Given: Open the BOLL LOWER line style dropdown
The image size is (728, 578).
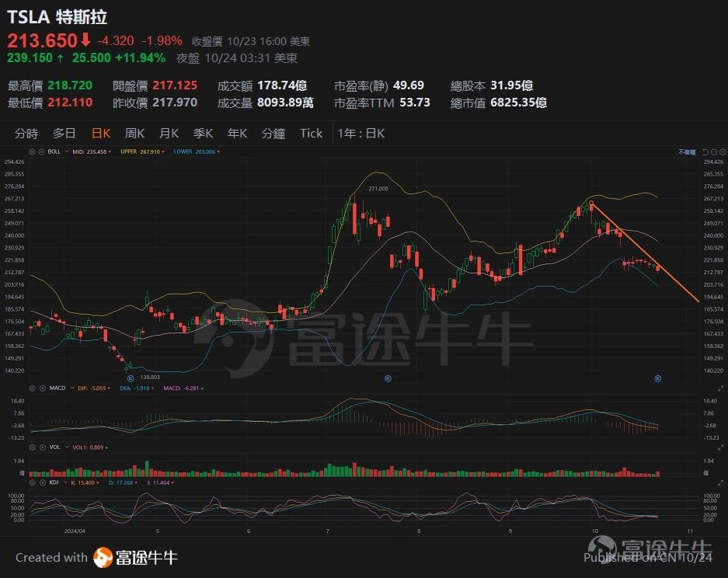Looking at the screenshot, I should pos(218,152).
